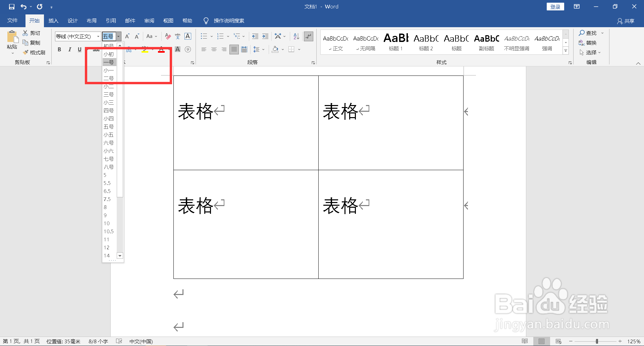
Task: Click the ribbon display options icon
Action: point(577,7)
